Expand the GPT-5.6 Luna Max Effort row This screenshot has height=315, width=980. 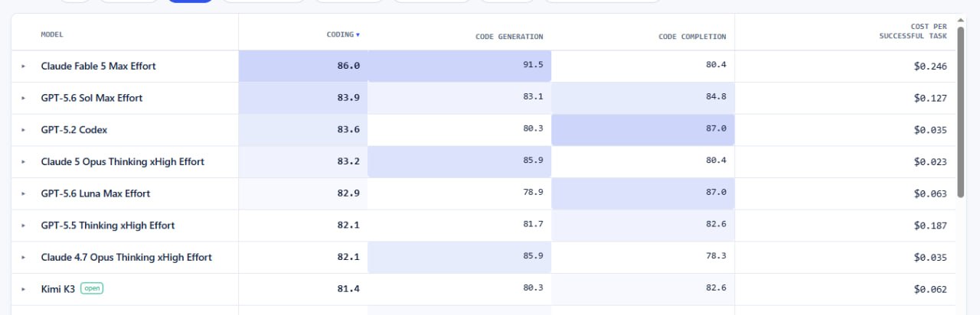click(x=24, y=194)
